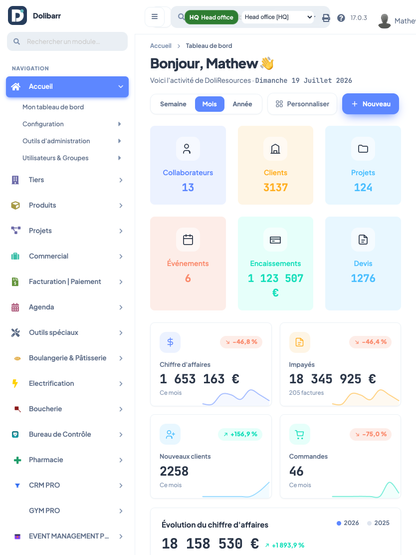Image resolution: width=416 pixels, height=555 pixels.
Task: Follow the Accueil breadcrumb link
Action: (x=160, y=46)
